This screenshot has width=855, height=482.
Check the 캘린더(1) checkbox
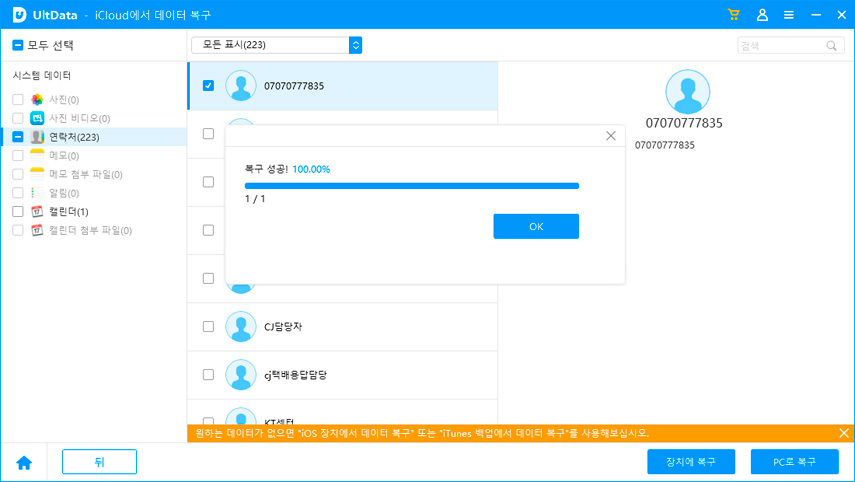(18, 212)
